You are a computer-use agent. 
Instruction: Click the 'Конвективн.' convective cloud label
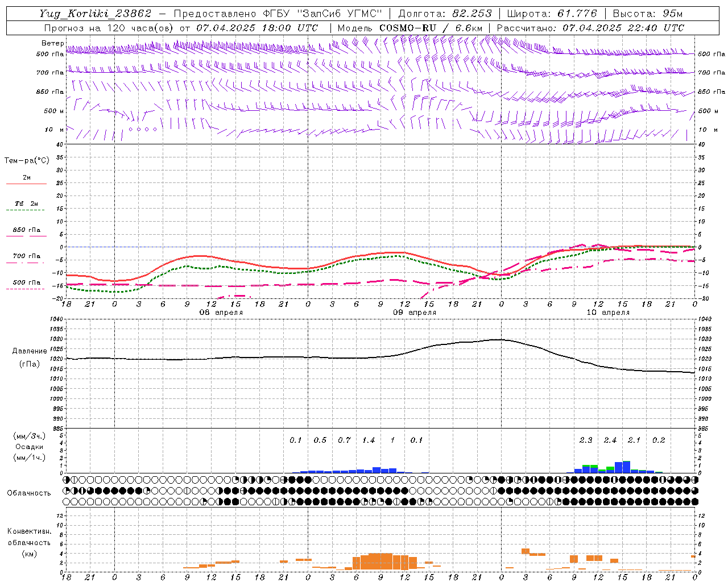[x=29, y=531]
